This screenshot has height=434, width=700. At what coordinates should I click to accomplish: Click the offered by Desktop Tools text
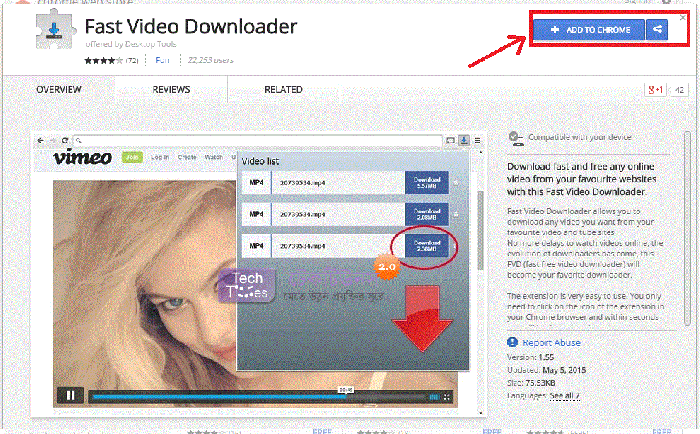pyautogui.click(x=130, y=44)
